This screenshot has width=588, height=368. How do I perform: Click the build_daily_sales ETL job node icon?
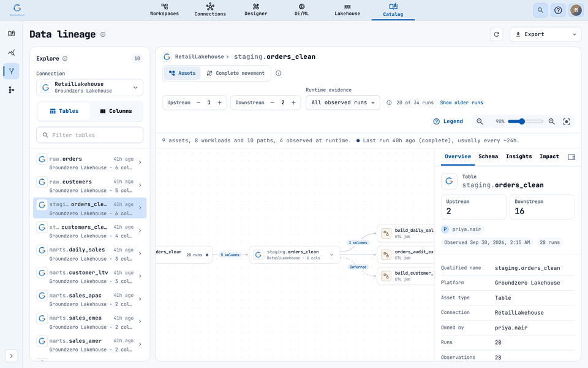(x=386, y=234)
